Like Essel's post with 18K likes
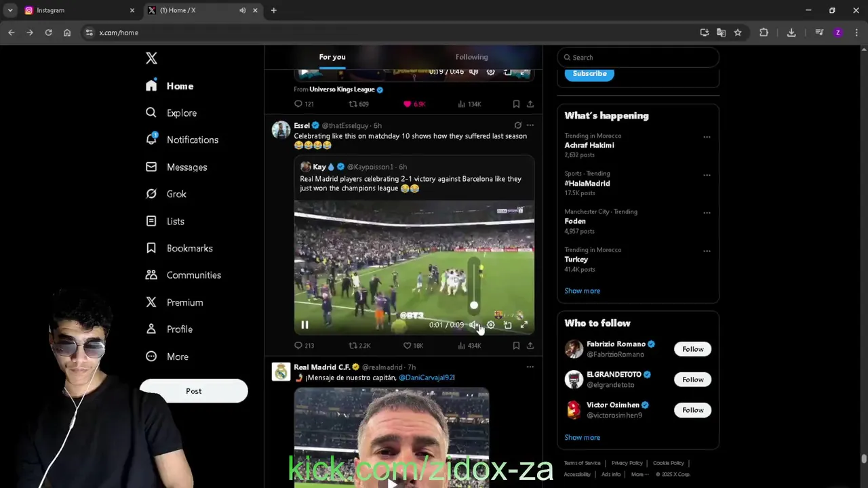This screenshot has width=868, height=488. (x=414, y=346)
